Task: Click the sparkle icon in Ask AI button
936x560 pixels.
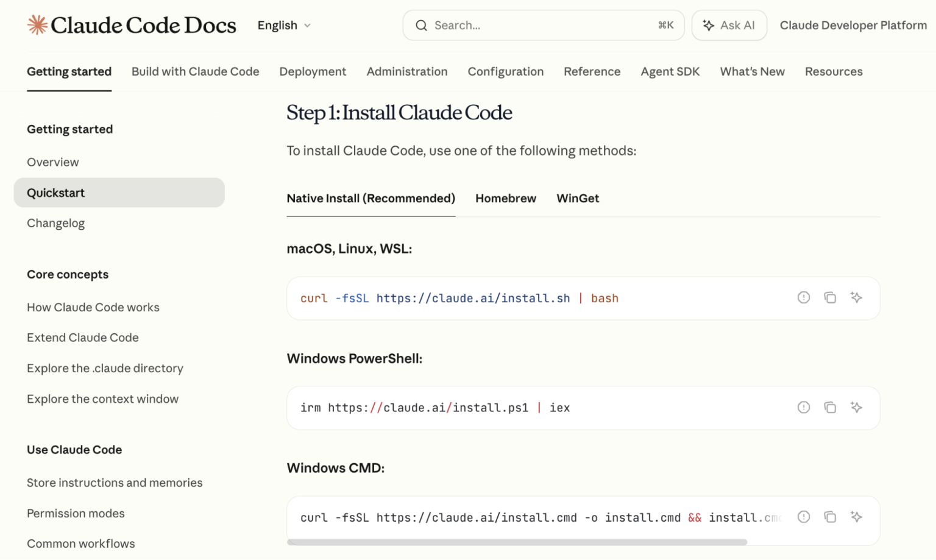Action: click(x=708, y=26)
